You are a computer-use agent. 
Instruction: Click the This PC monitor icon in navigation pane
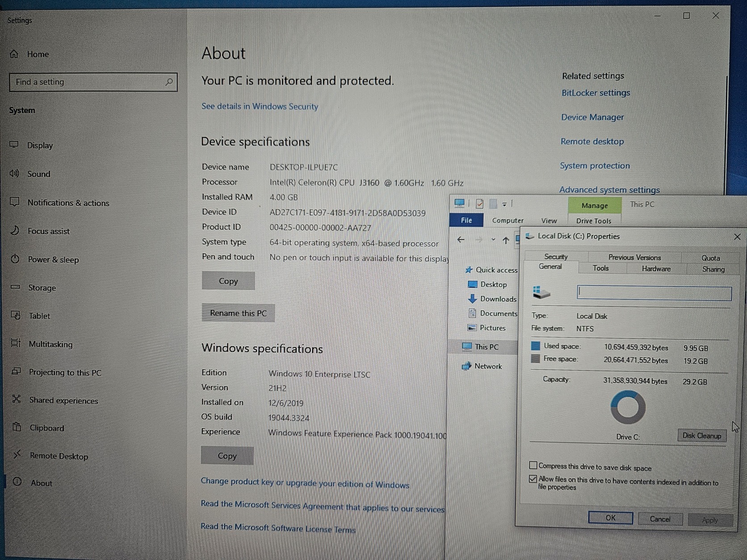467,347
